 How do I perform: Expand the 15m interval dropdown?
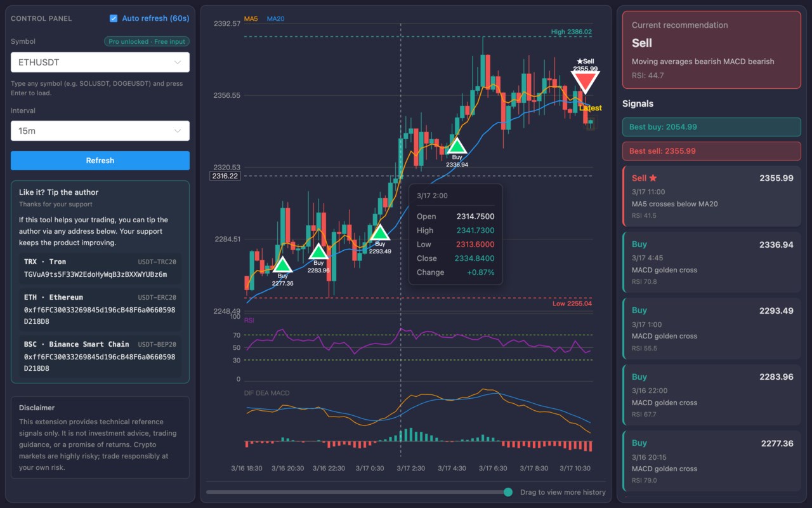point(100,131)
